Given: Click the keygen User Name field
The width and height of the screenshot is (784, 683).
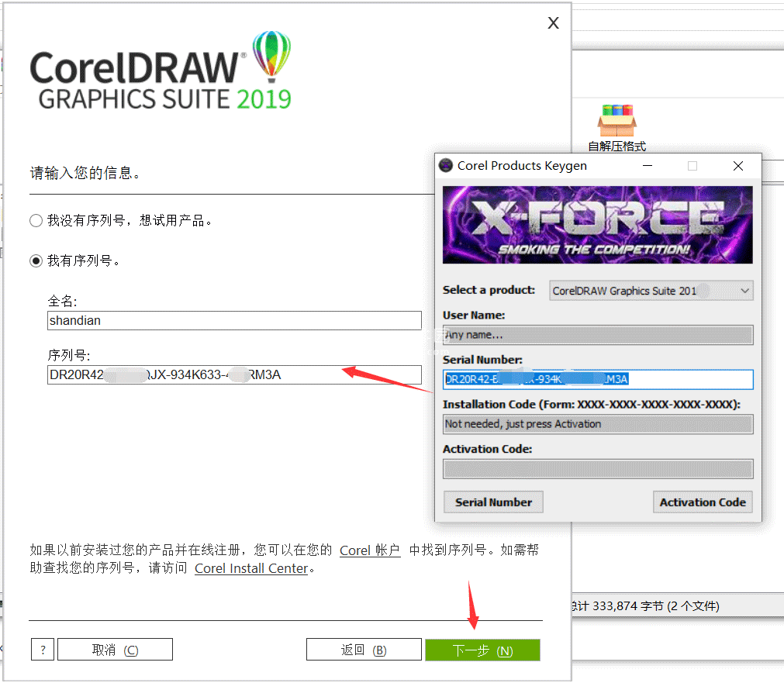Looking at the screenshot, I should tap(598, 335).
